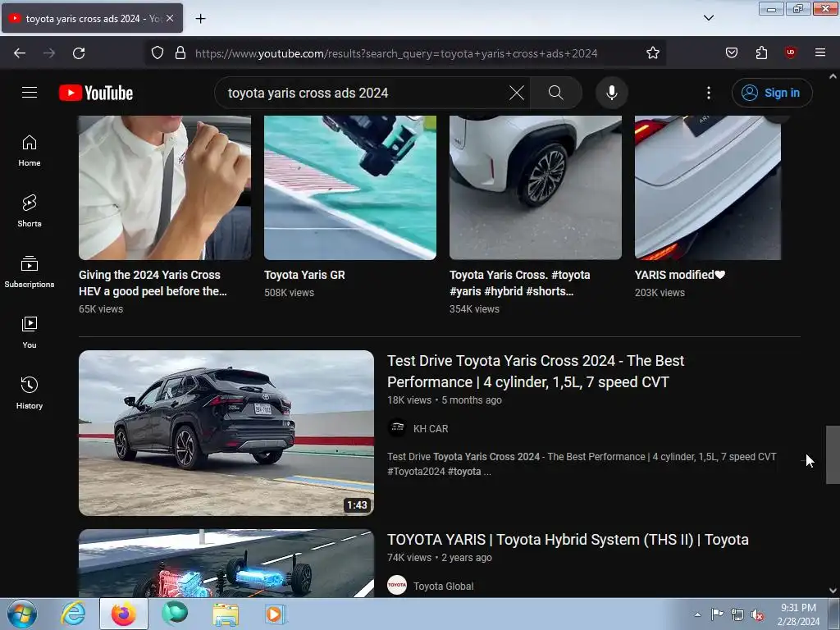
Task: Click TOYOTA YARIS Hybrid System video title
Action: (568, 540)
